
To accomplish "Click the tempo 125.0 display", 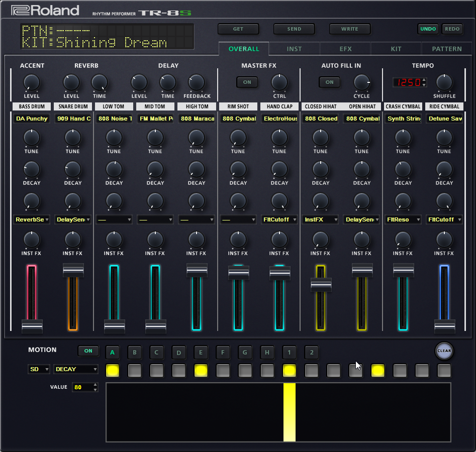I will tap(409, 82).
